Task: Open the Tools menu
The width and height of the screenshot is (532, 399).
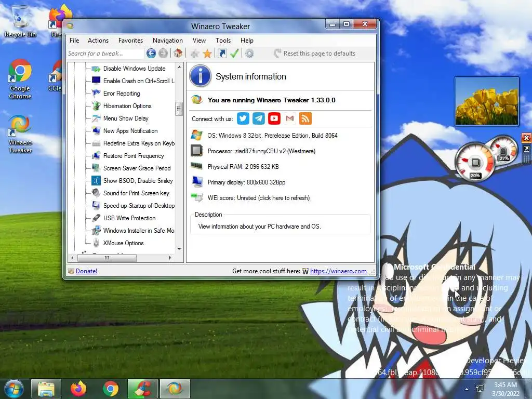Action: coord(223,41)
